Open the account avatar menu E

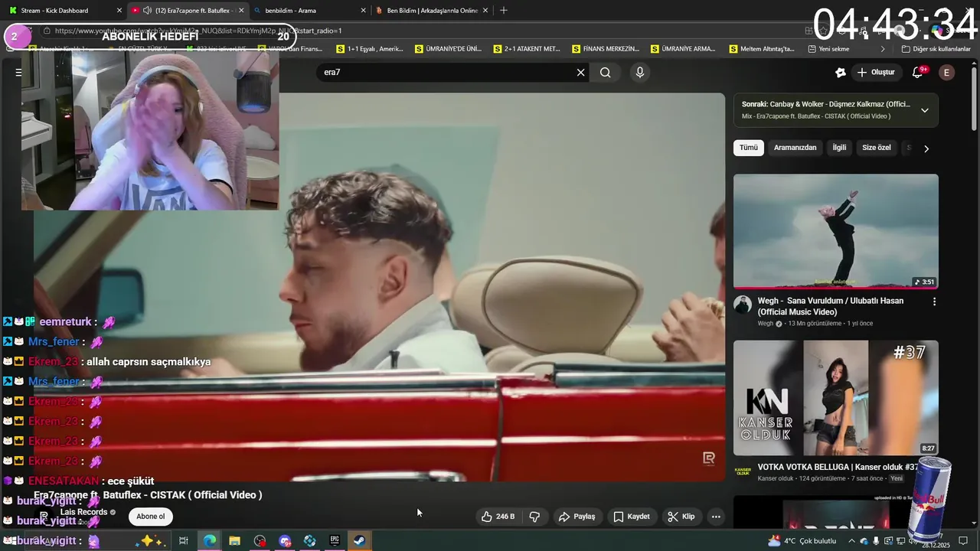click(947, 72)
